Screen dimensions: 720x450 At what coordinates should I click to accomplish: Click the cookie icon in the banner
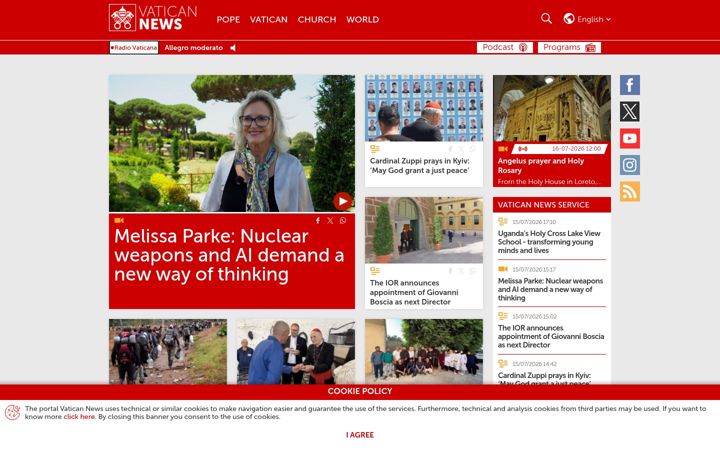[12, 412]
